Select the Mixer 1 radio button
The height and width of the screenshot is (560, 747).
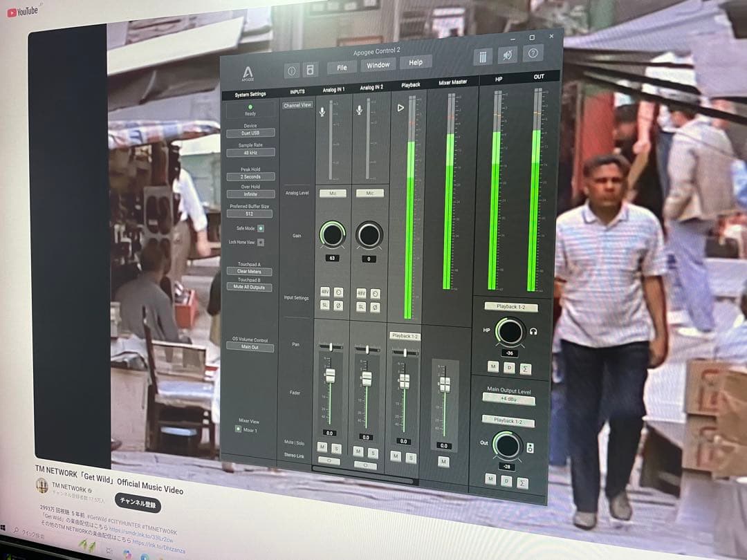point(239,429)
